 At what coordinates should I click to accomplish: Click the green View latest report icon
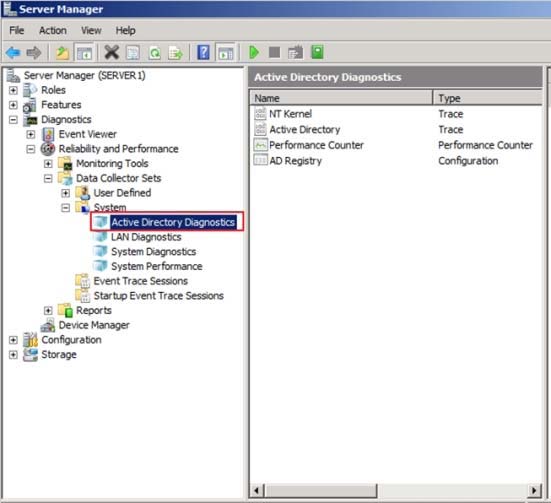pyautogui.click(x=317, y=52)
